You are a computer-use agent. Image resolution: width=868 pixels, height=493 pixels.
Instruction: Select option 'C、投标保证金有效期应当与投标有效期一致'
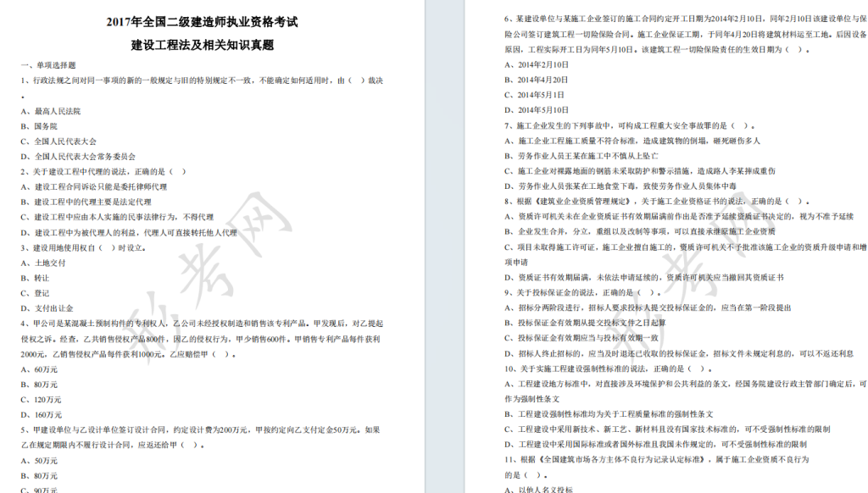coord(581,338)
